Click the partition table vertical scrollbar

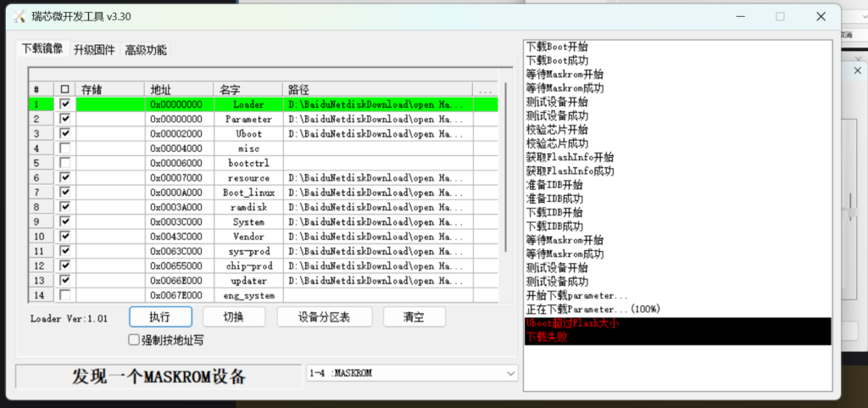pyautogui.click(x=507, y=170)
